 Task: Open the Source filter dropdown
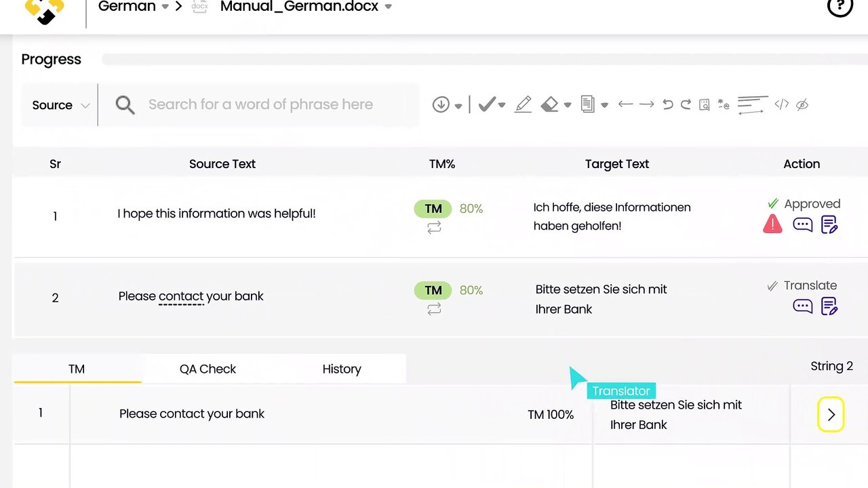click(x=60, y=105)
